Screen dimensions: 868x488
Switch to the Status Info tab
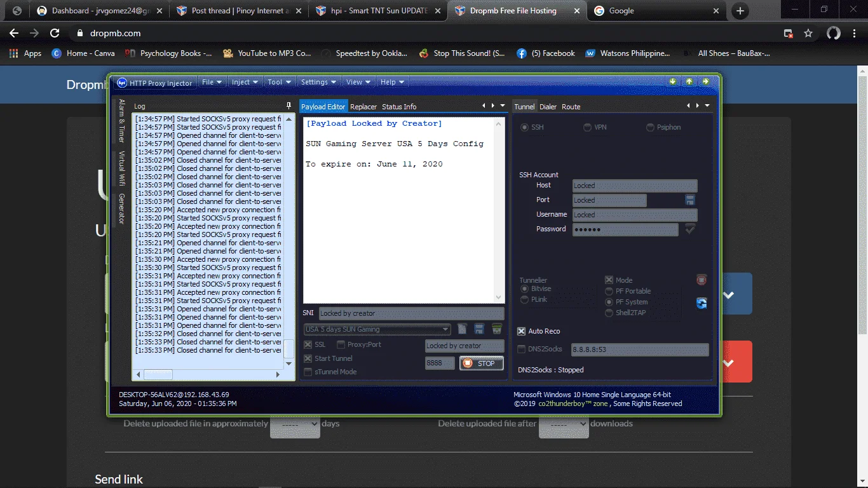pos(399,107)
